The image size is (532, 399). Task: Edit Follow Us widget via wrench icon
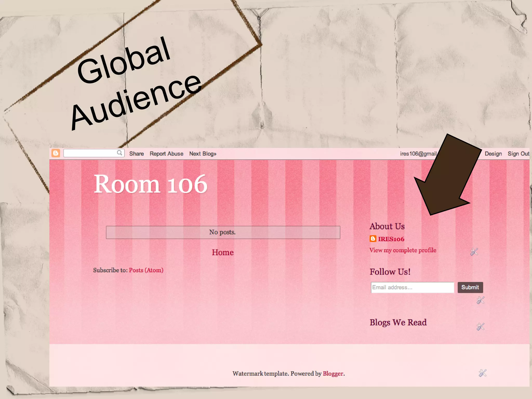coord(480,300)
